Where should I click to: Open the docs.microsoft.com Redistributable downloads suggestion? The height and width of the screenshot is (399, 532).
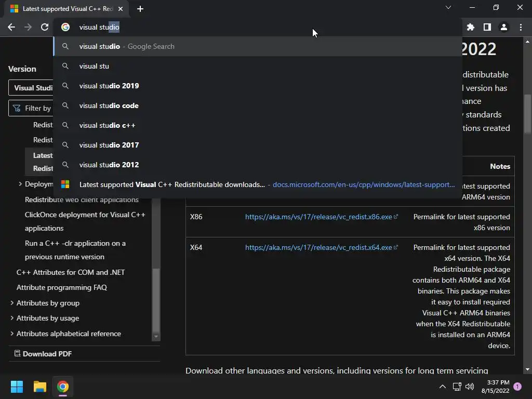258,184
